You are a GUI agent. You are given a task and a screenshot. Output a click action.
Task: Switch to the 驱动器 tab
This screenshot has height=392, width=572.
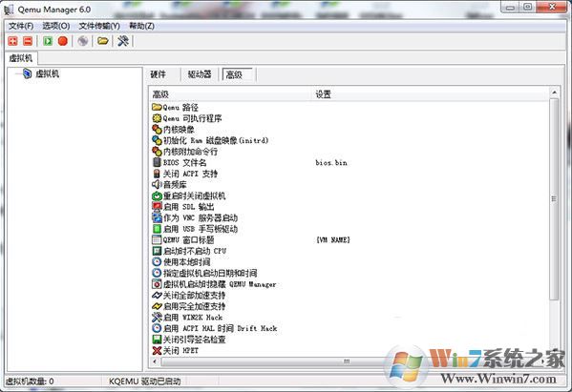click(x=200, y=74)
